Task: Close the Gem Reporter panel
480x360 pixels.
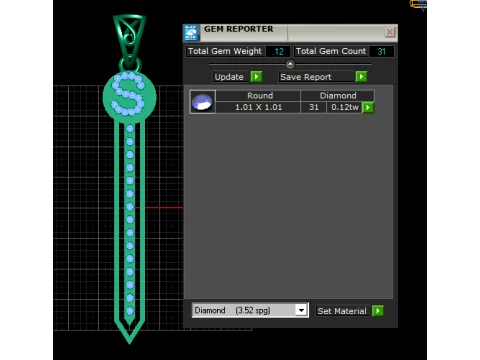Action: pos(389,32)
